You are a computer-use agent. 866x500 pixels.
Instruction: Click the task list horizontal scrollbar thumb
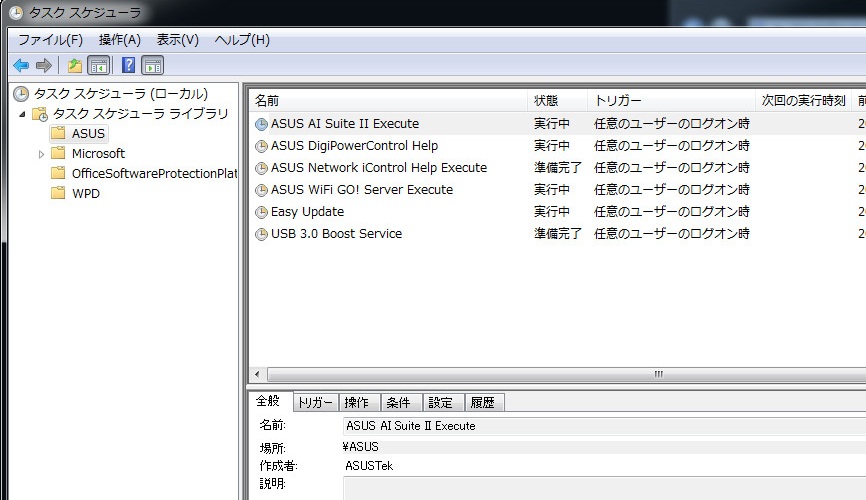[567, 374]
